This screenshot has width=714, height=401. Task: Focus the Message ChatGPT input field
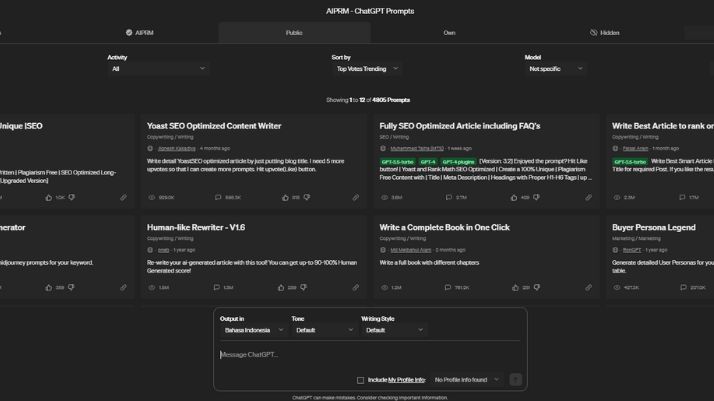pos(369,355)
